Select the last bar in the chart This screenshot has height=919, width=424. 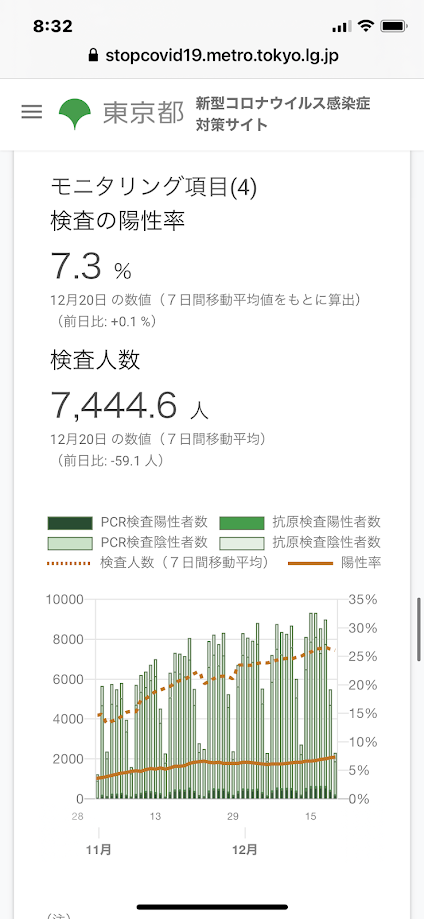click(335, 775)
